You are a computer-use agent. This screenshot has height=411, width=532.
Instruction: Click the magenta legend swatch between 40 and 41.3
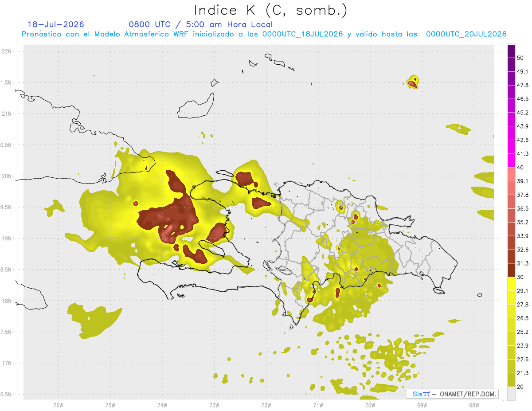click(x=512, y=160)
